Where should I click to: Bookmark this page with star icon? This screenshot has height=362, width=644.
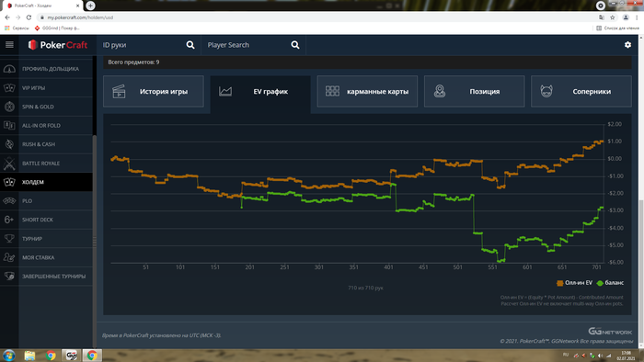click(613, 17)
